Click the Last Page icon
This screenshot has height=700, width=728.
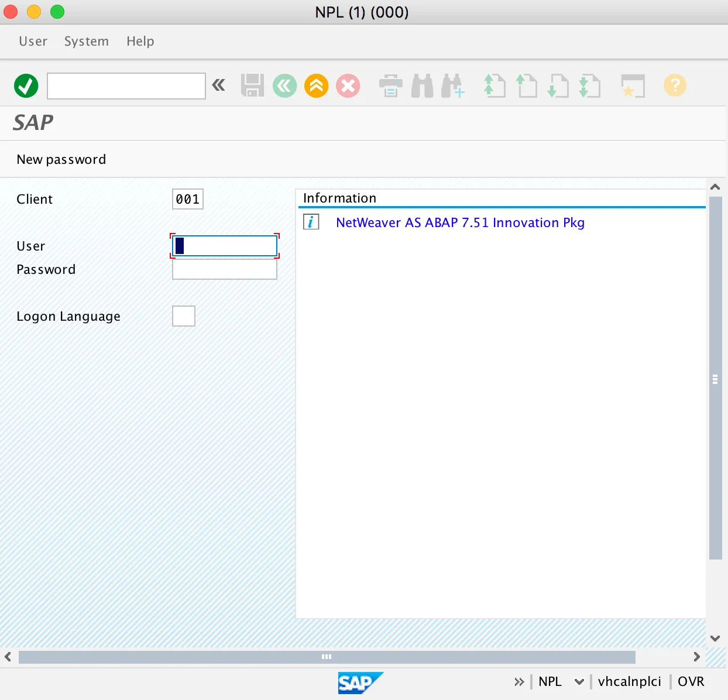(589, 86)
